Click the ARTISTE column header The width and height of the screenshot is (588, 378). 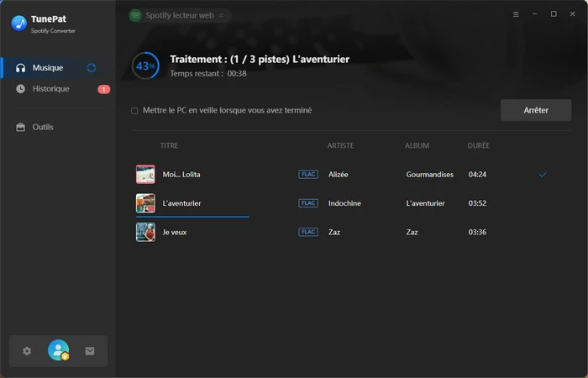coord(340,145)
